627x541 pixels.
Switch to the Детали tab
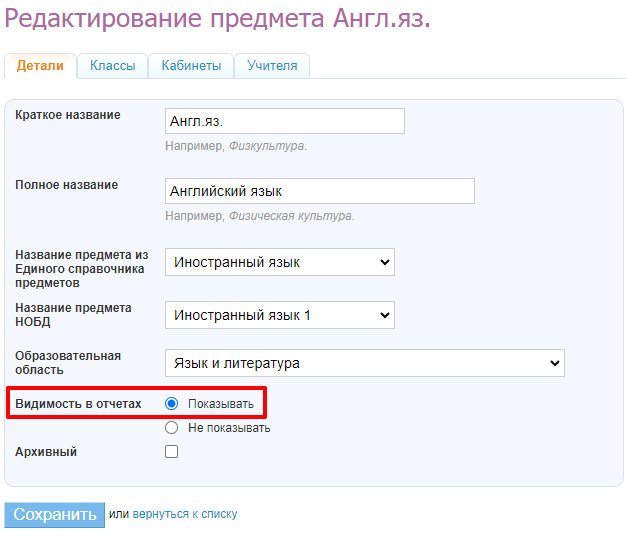(x=41, y=66)
